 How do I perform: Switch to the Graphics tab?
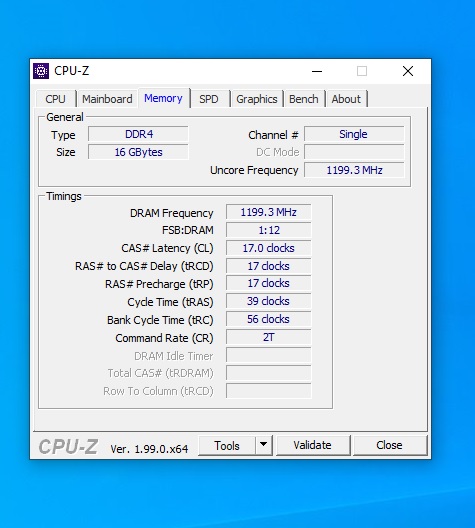click(x=257, y=99)
